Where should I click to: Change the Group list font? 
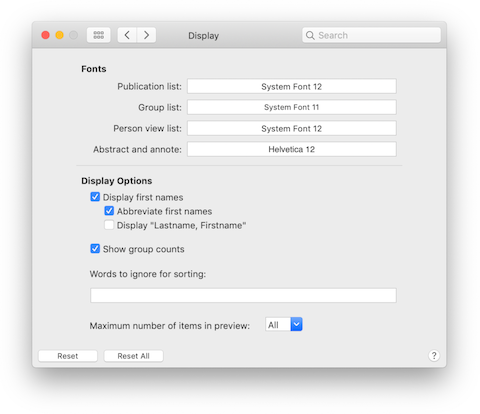(292, 107)
